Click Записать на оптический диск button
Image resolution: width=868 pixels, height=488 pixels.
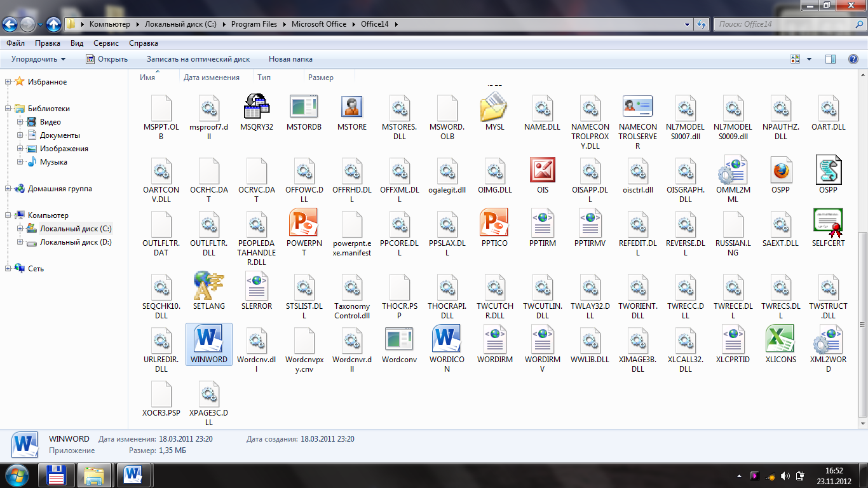(x=198, y=59)
